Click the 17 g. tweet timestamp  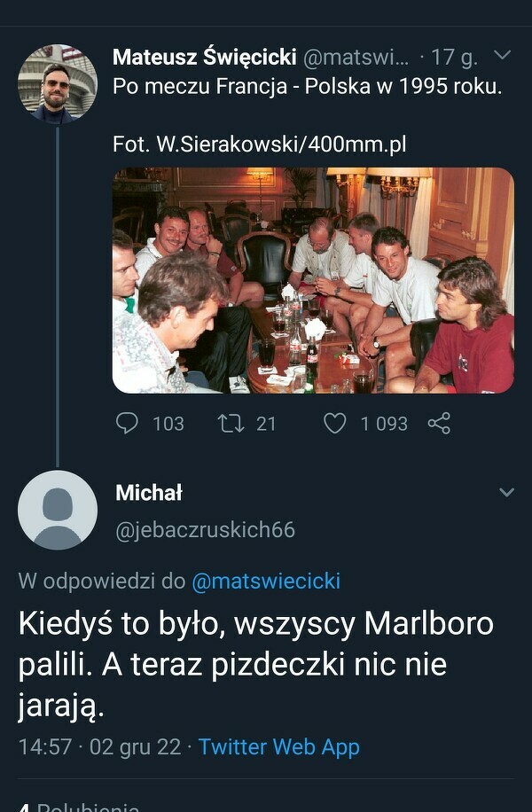(x=454, y=58)
